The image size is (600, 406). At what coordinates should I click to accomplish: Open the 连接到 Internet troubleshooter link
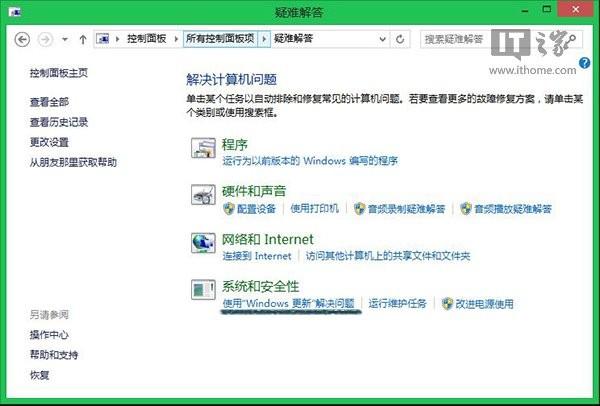click(x=257, y=256)
